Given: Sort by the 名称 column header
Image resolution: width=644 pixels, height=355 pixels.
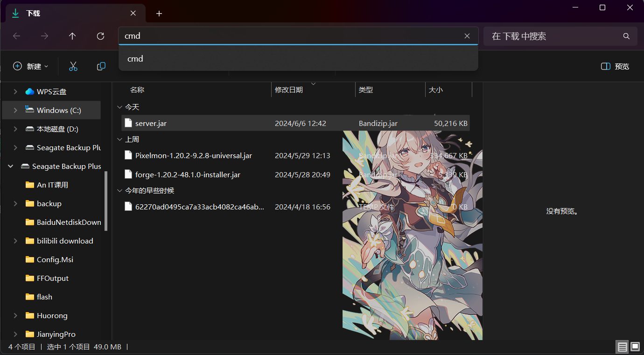Looking at the screenshot, I should coord(137,90).
